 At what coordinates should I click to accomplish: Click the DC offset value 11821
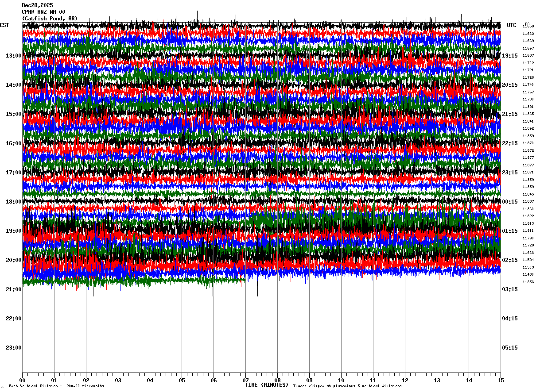point(528,107)
